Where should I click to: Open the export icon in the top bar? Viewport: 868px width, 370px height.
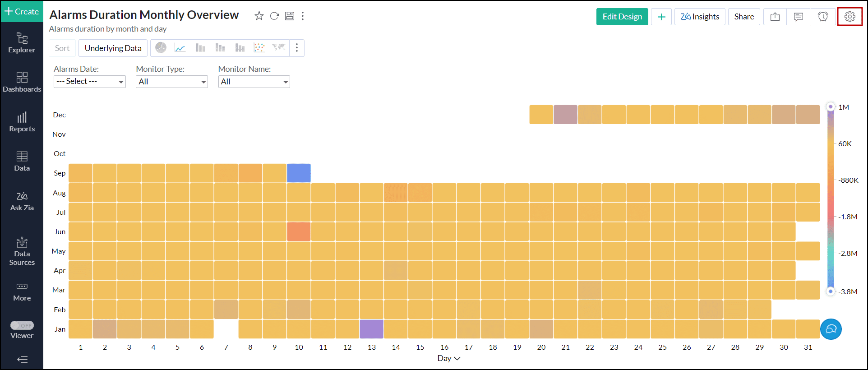[775, 17]
